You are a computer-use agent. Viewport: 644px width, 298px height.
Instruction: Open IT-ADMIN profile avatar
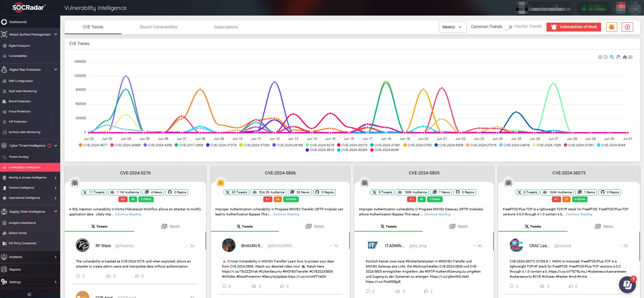coord(373,245)
